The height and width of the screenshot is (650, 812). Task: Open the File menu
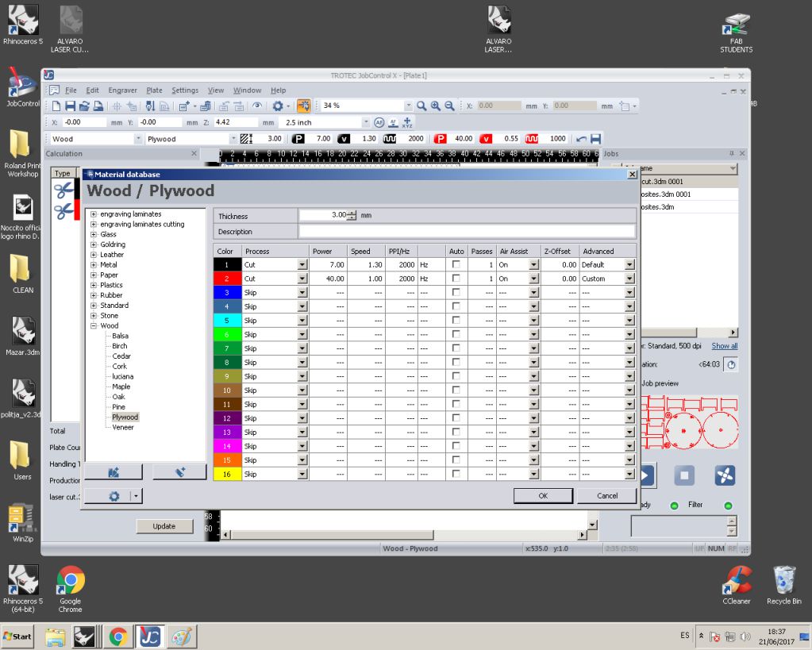click(71, 90)
